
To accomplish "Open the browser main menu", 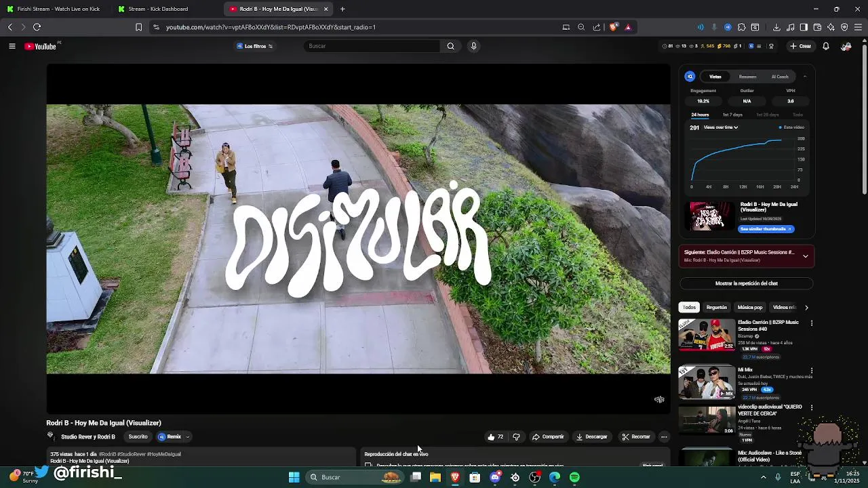I will [858, 27].
